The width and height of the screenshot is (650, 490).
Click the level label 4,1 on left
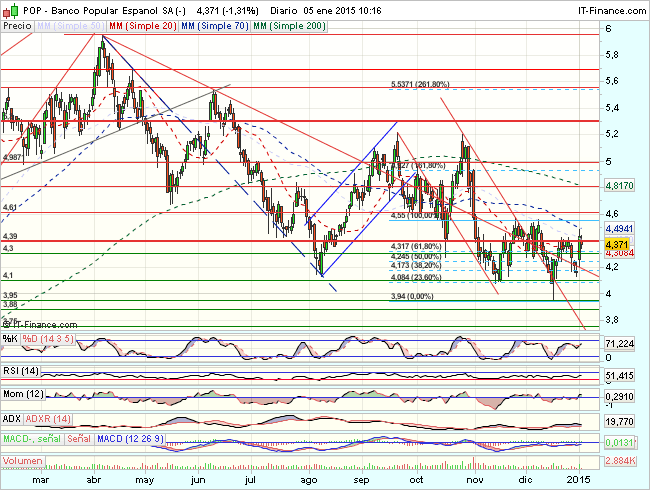click(x=8, y=276)
